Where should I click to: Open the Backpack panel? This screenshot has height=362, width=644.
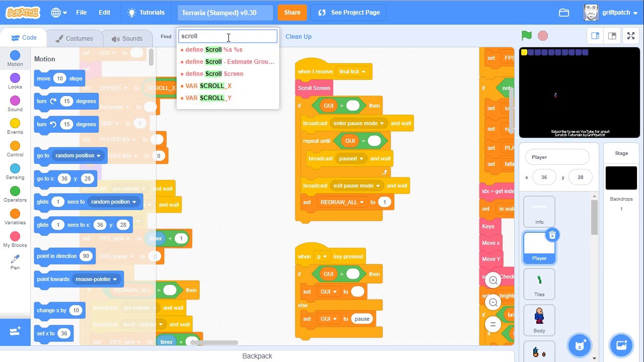click(x=257, y=356)
